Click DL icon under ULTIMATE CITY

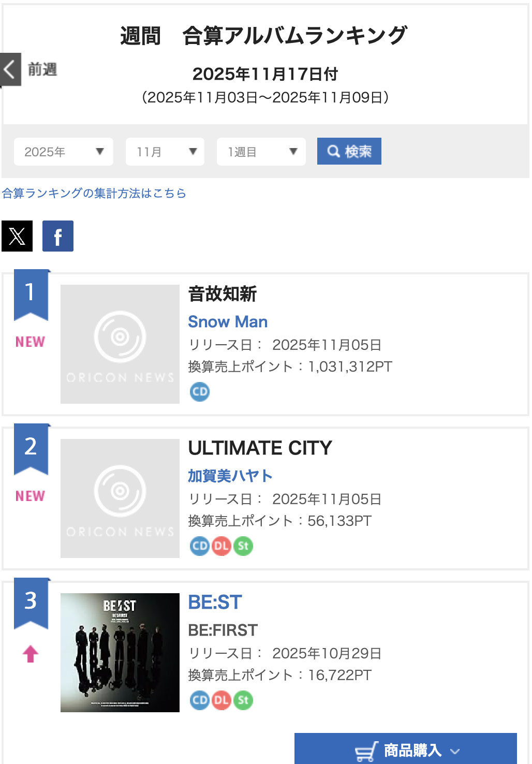pos(221,546)
